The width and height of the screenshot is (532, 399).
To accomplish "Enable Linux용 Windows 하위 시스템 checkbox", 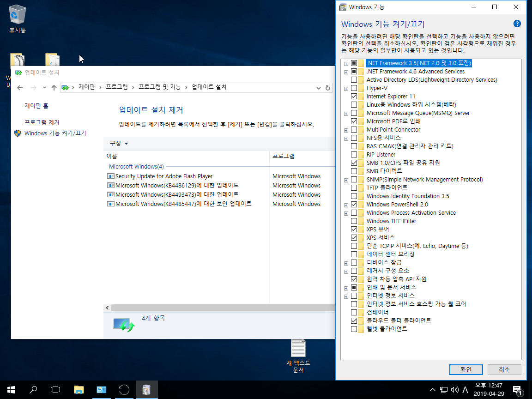I will [354, 104].
